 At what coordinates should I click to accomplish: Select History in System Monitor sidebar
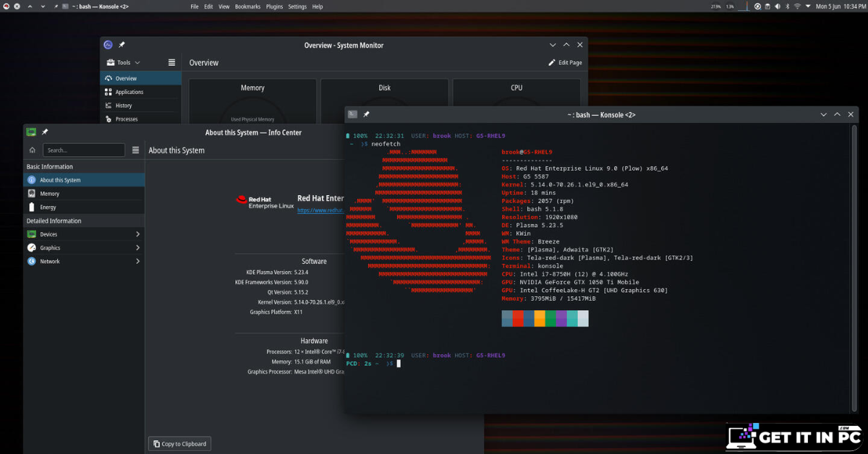click(x=140, y=106)
